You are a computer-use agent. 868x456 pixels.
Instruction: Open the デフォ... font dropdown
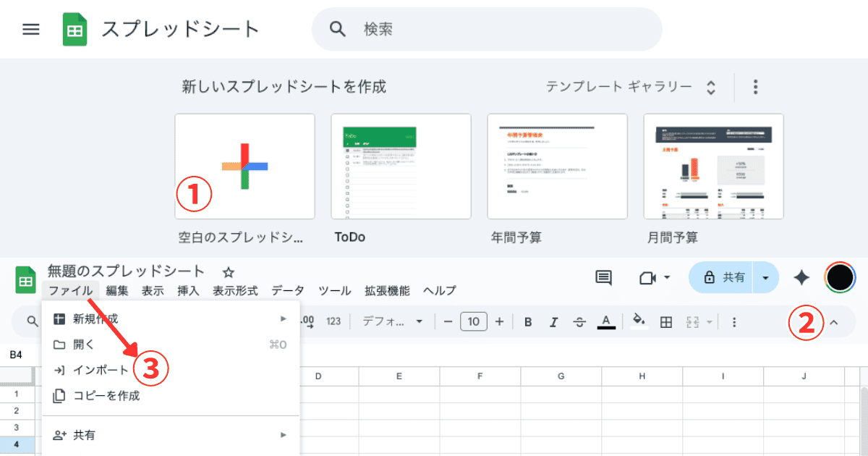pyautogui.click(x=392, y=322)
